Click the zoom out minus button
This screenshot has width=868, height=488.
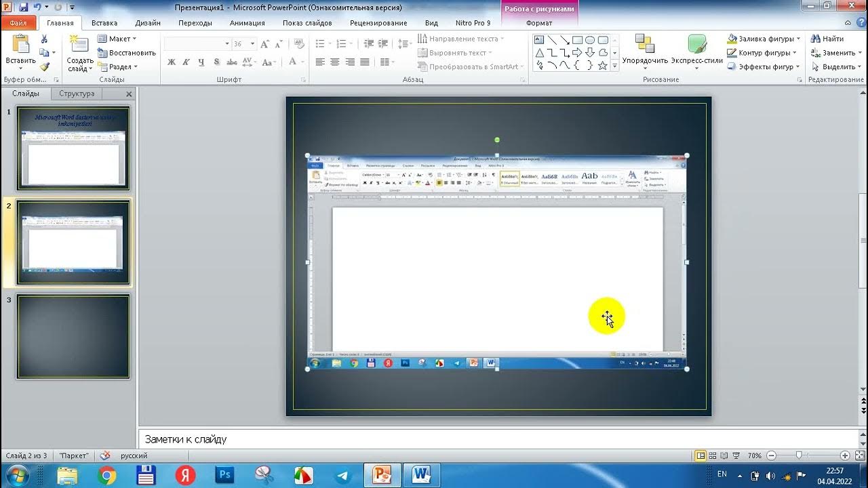pyautogui.click(x=770, y=455)
